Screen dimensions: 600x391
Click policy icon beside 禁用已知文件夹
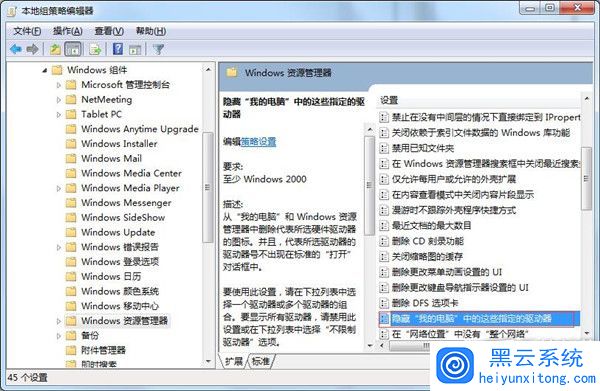click(383, 148)
